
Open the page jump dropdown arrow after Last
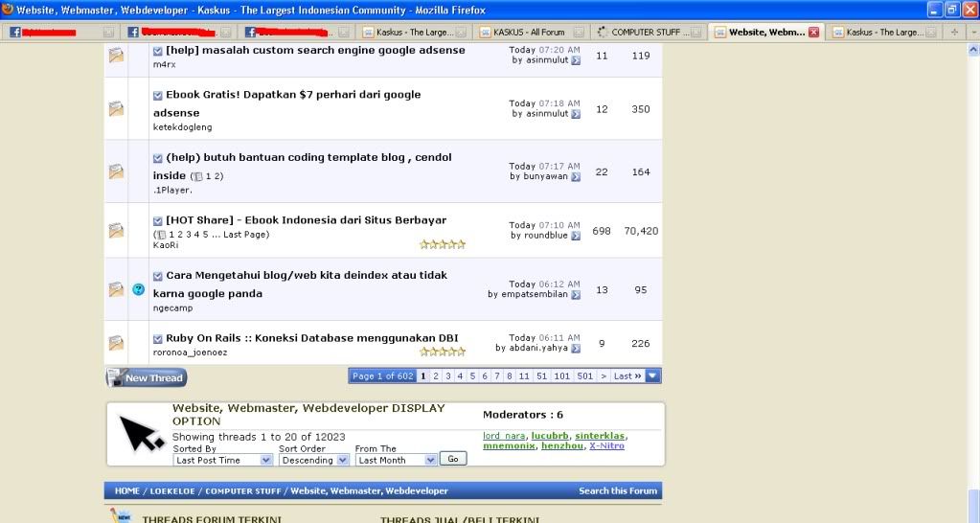(652, 375)
